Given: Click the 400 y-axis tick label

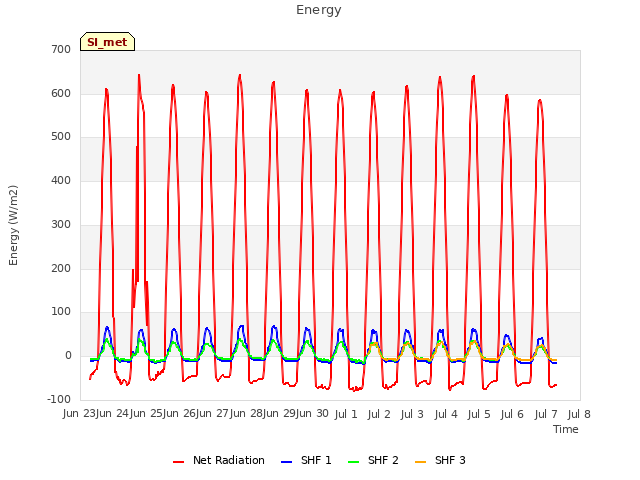Looking at the screenshot, I should coord(61,180).
